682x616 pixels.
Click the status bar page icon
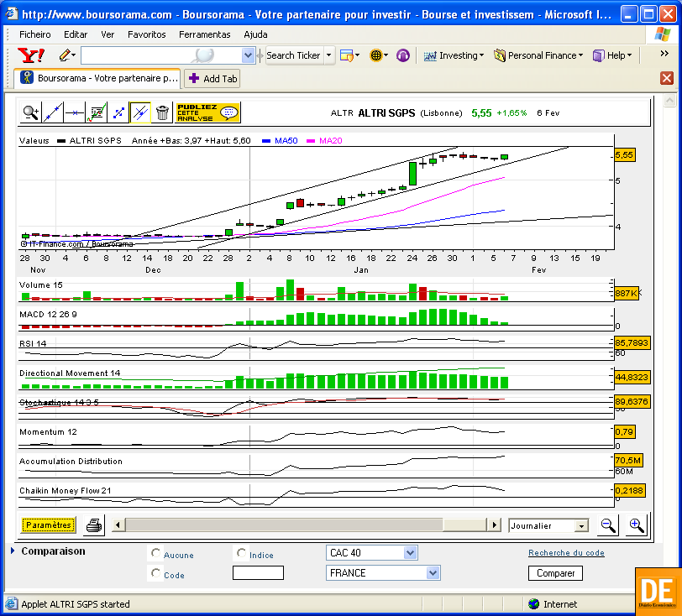click(11, 603)
